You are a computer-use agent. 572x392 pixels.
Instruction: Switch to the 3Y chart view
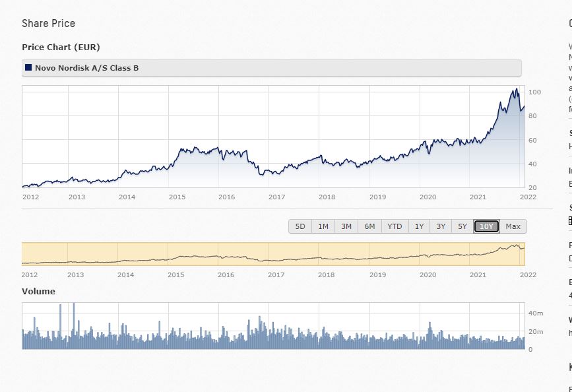coord(441,226)
